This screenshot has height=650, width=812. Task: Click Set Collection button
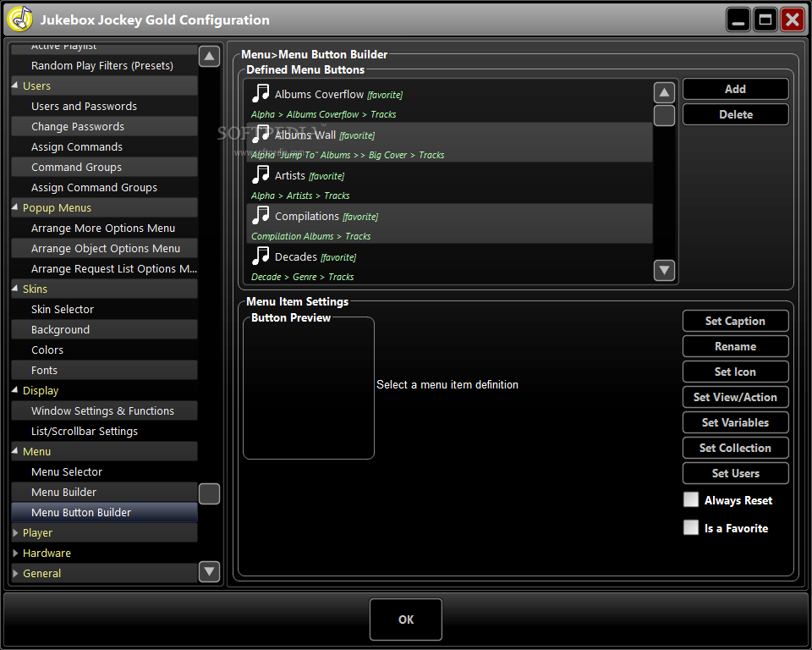tap(735, 448)
